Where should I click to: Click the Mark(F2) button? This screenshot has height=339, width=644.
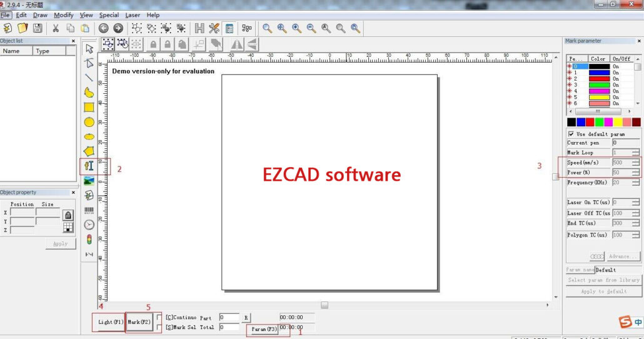coord(139,321)
